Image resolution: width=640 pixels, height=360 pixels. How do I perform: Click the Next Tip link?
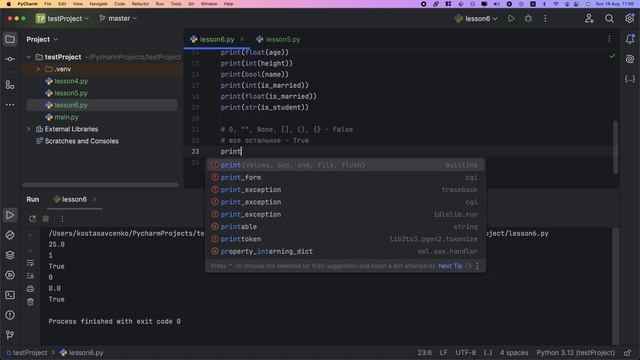[x=450, y=266]
